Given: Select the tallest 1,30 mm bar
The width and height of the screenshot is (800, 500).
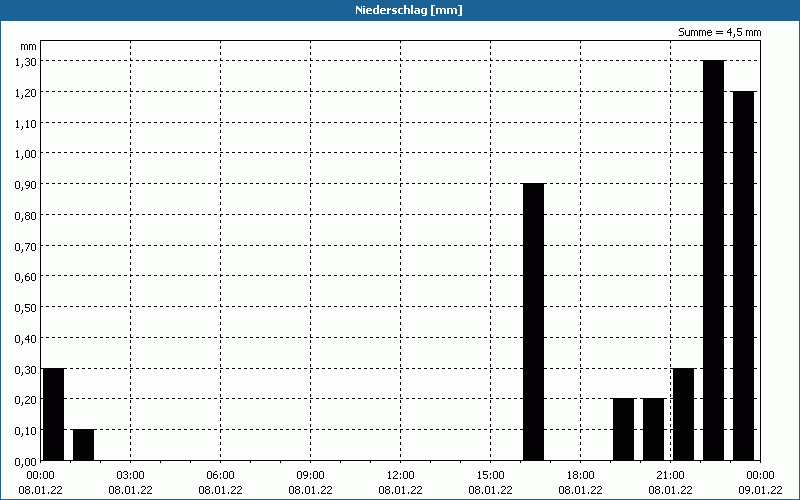Looking at the screenshot, I should tap(713, 260).
